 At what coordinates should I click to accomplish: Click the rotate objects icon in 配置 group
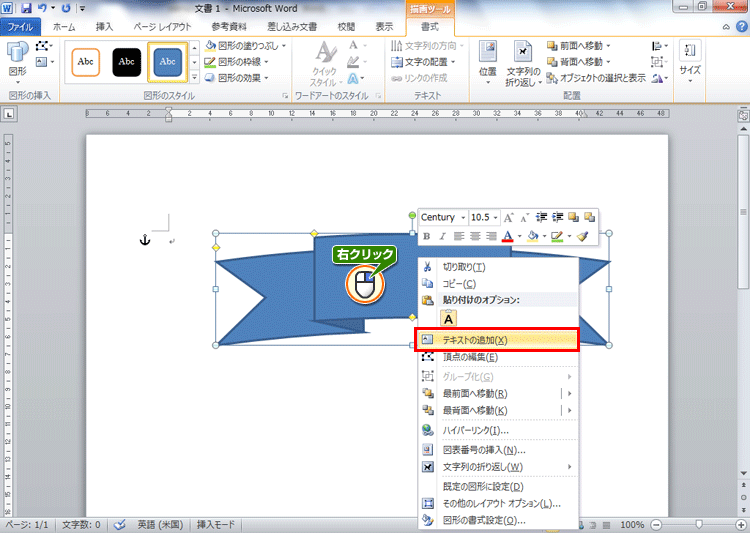(660, 78)
